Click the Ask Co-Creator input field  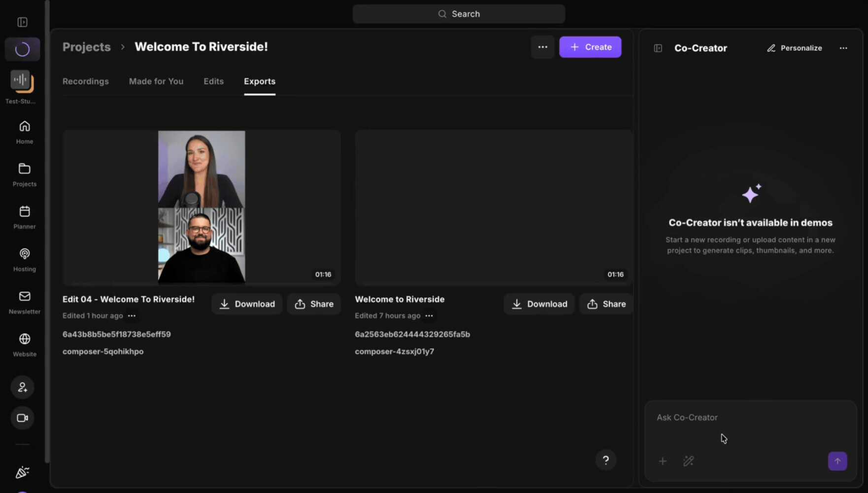[751, 418]
